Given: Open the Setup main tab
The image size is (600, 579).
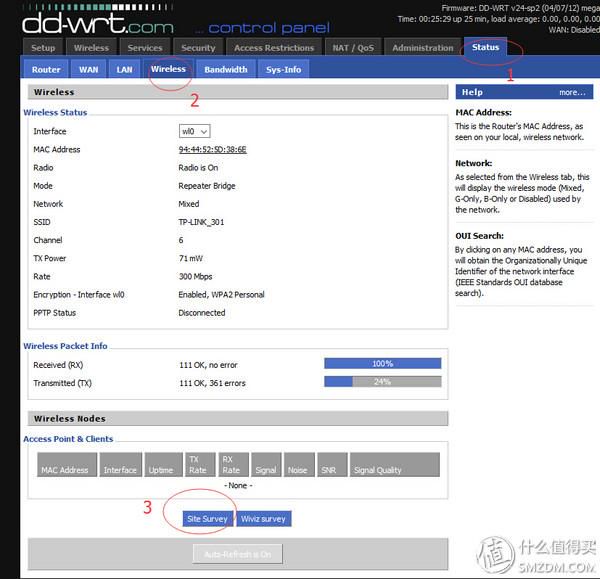Looking at the screenshot, I should click(x=43, y=47).
